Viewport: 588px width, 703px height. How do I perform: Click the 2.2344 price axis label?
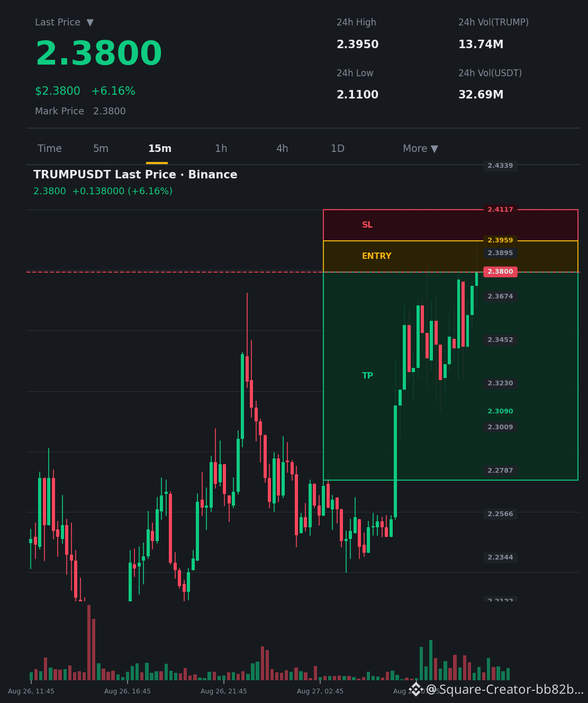500,557
